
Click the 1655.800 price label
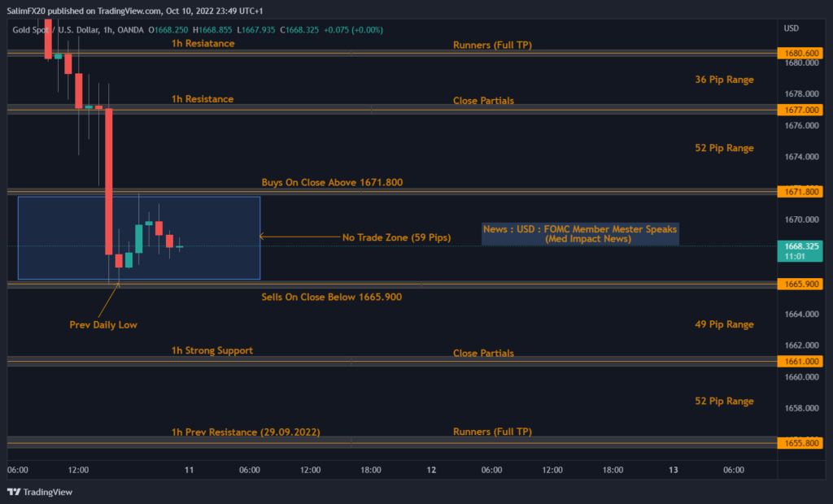coord(800,443)
